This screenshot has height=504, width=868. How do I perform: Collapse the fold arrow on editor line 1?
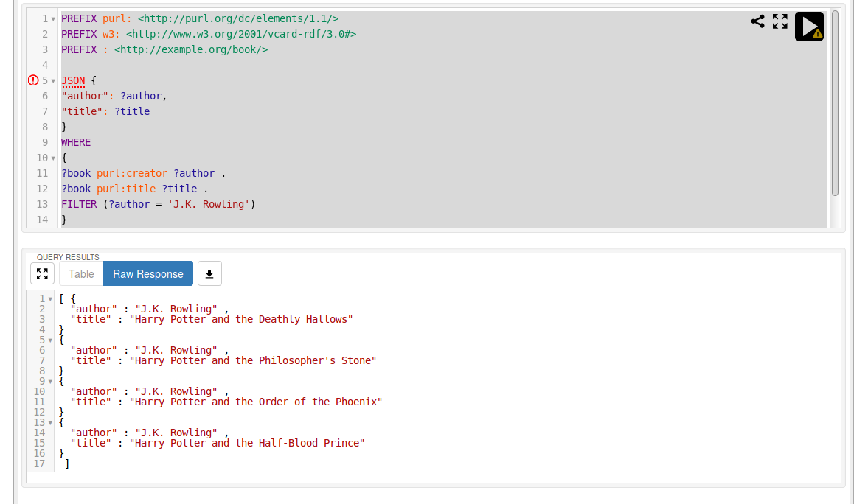point(53,19)
